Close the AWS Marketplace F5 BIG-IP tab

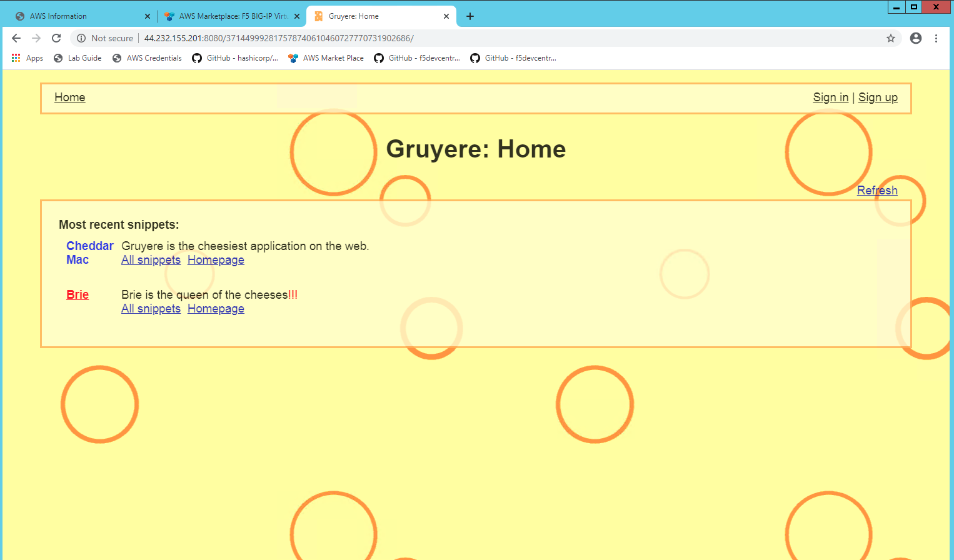click(296, 16)
